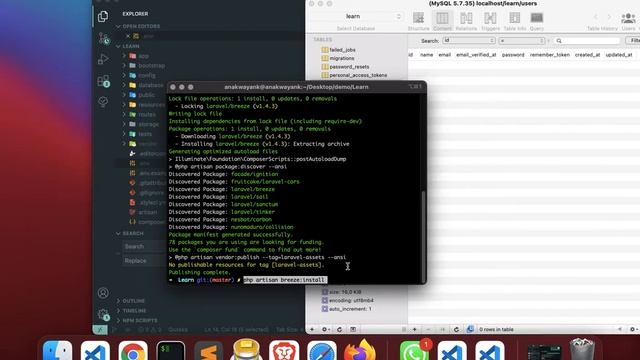Select the personal_access_tokens table
The width and height of the screenshot is (640, 360).
(358, 76)
